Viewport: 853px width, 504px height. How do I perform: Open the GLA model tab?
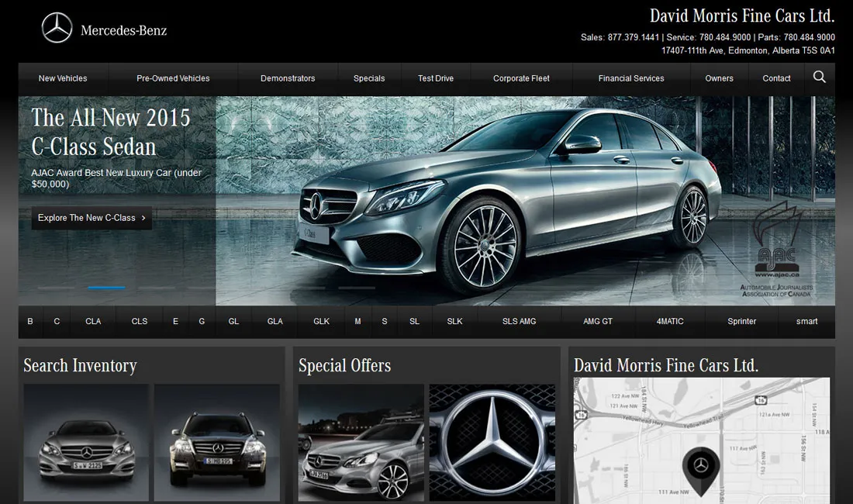click(275, 321)
